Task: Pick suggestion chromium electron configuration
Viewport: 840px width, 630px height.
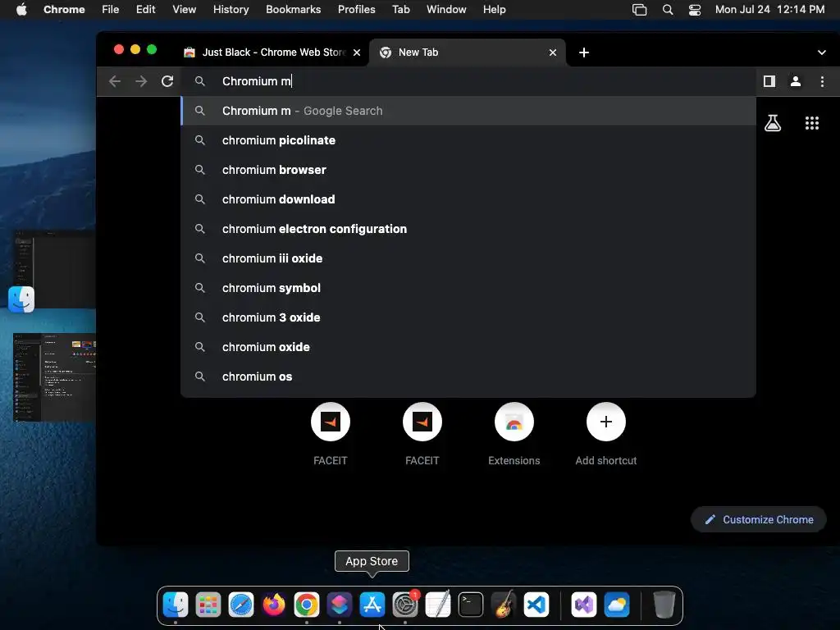Action: point(468,229)
